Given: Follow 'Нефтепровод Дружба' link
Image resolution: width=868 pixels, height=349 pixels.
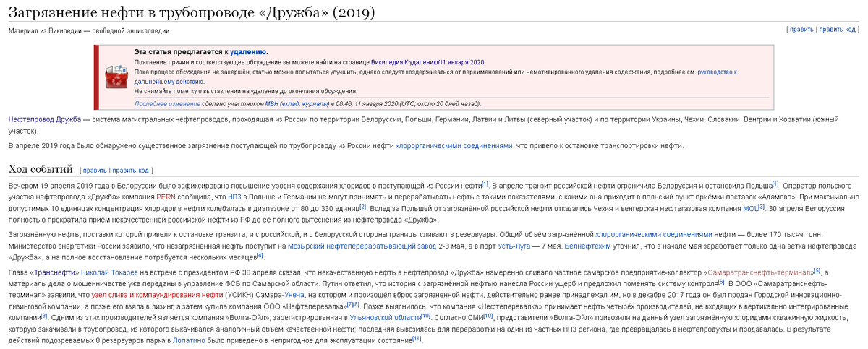Looking at the screenshot, I should point(44,119).
